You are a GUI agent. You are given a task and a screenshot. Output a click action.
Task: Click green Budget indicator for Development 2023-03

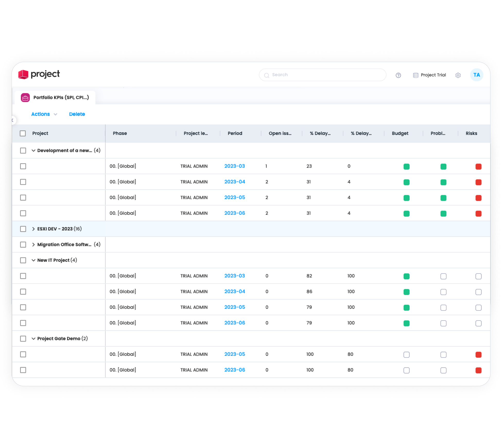406,167
